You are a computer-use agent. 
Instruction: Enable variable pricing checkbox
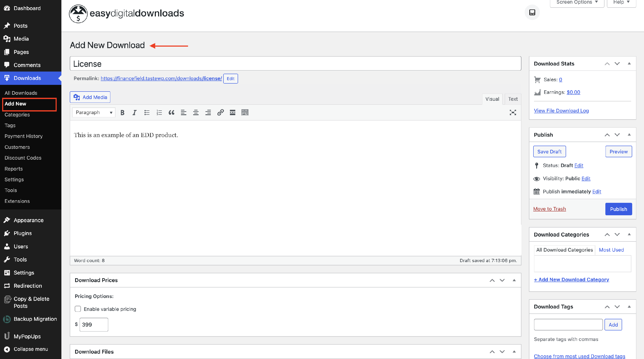78,309
